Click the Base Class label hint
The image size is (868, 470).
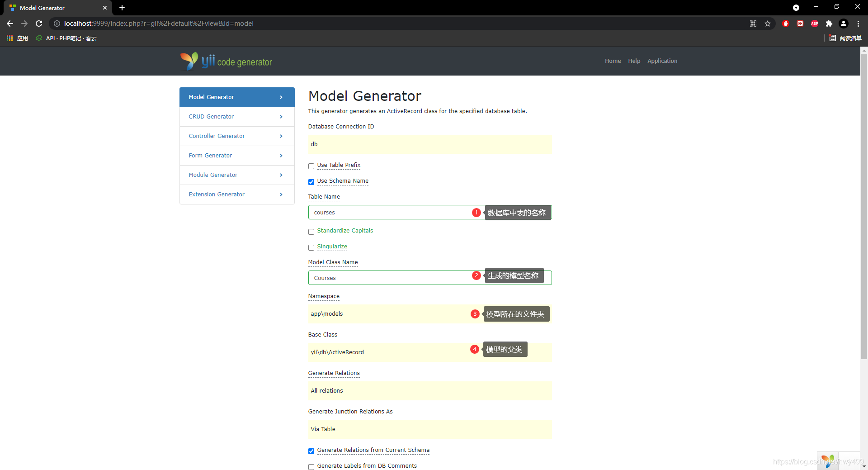click(x=323, y=335)
